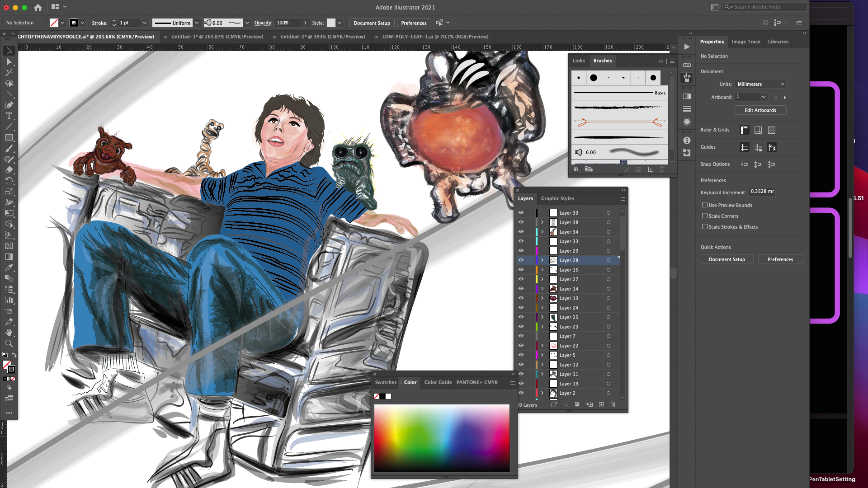This screenshot has height=488, width=868.
Task: Open stroke weight dropdown arrow
Action: point(145,23)
